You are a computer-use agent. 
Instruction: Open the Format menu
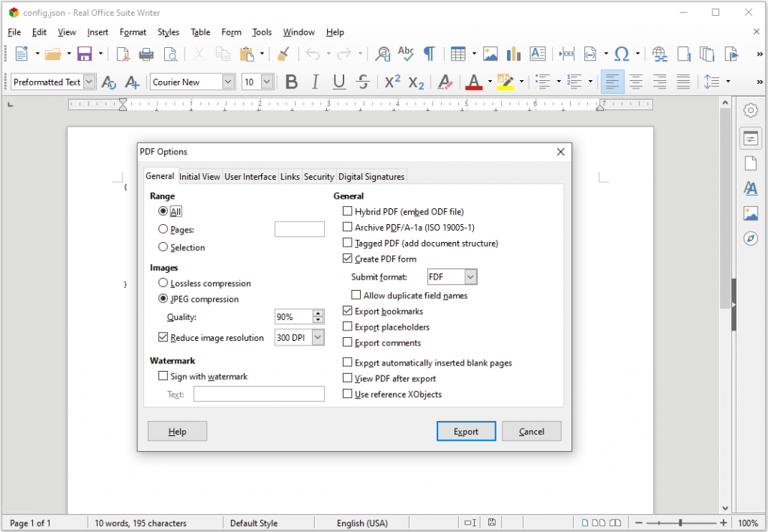(133, 32)
